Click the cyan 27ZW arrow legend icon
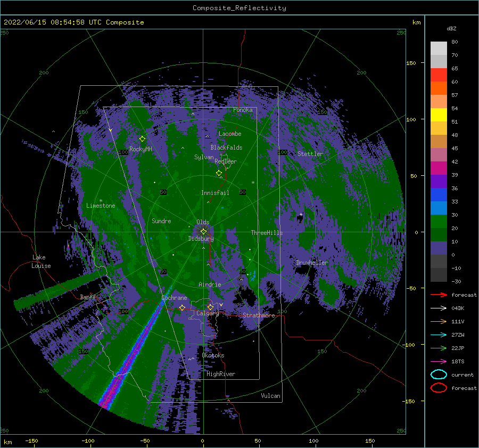 (x=439, y=335)
